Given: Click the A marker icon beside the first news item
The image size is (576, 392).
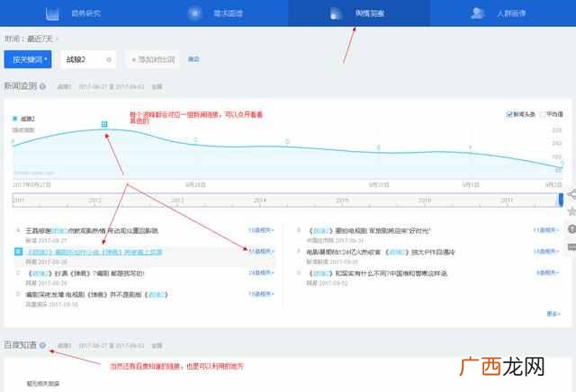Looking at the screenshot, I should coord(18,230).
